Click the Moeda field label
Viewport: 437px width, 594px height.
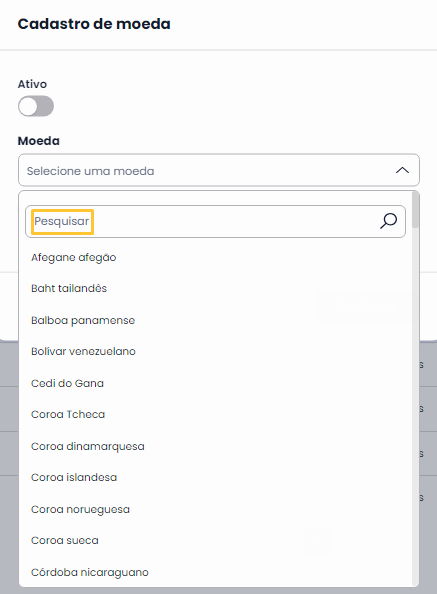[39, 141]
